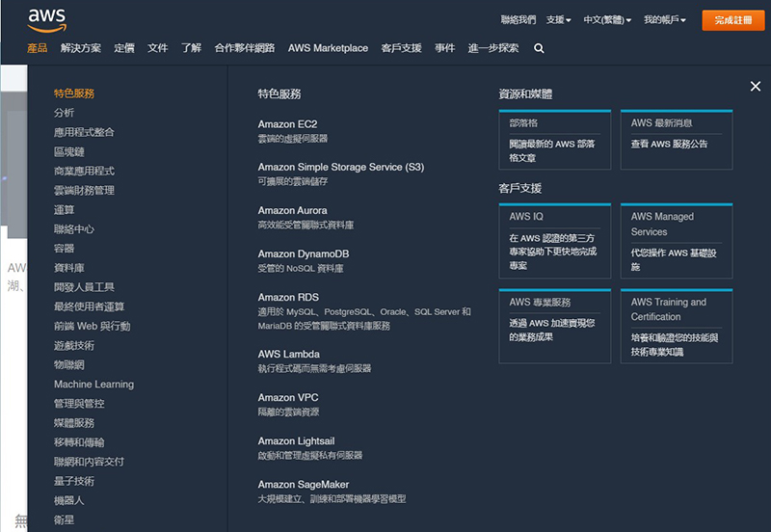Image resolution: width=771 pixels, height=532 pixels.
Task: Select the 商業應用程式 category
Action: coord(84,172)
